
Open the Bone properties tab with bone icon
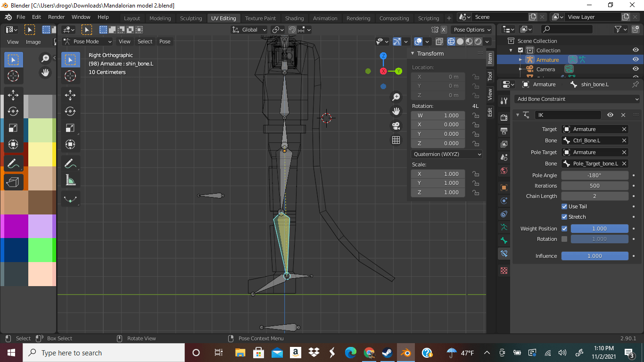click(504, 240)
